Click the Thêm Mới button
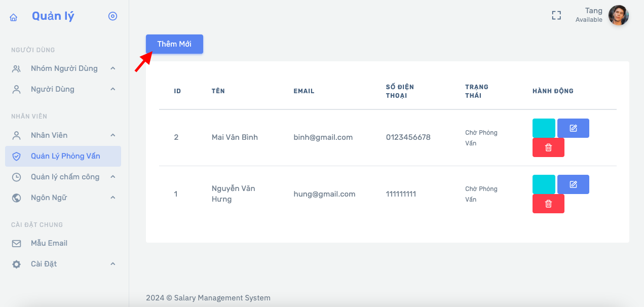Screen dimensions: 644x307 [x=174, y=44]
